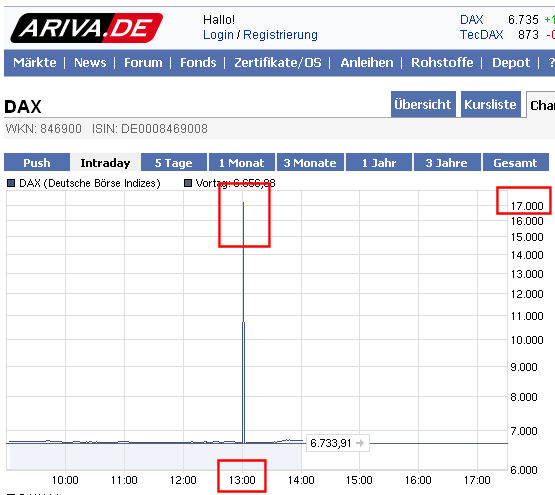This screenshot has height=495, width=555.
Task: Open the Zertifikate/OS menu
Action: pyautogui.click(x=278, y=63)
